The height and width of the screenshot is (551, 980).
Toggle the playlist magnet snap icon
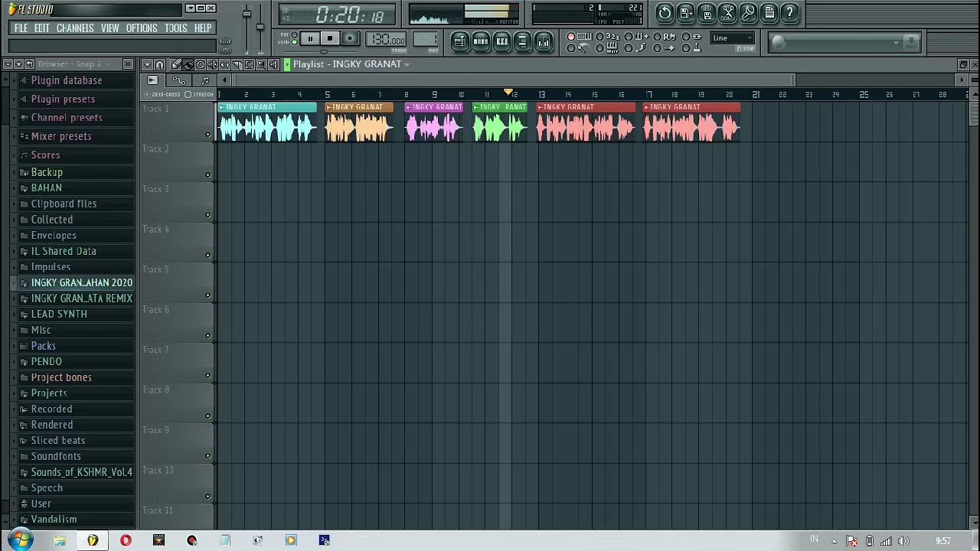click(x=159, y=64)
